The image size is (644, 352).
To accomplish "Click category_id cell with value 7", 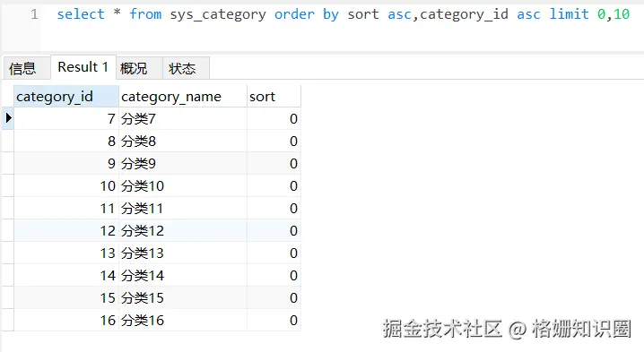I will 66,119.
